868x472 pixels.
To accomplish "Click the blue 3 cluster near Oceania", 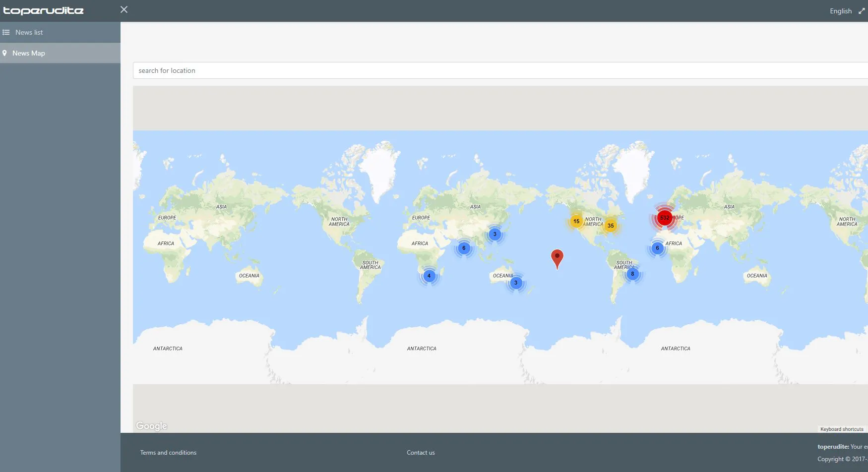I will (516, 283).
